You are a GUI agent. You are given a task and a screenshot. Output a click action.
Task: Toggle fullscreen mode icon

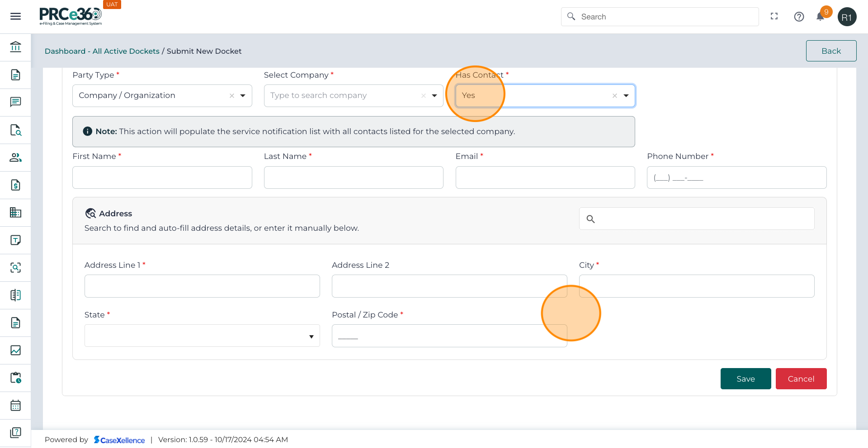point(774,17)
